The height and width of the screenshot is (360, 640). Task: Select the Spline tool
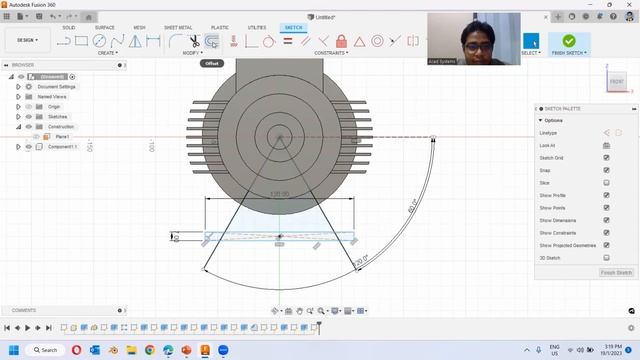pyautogui.click(x=117, y=41)
